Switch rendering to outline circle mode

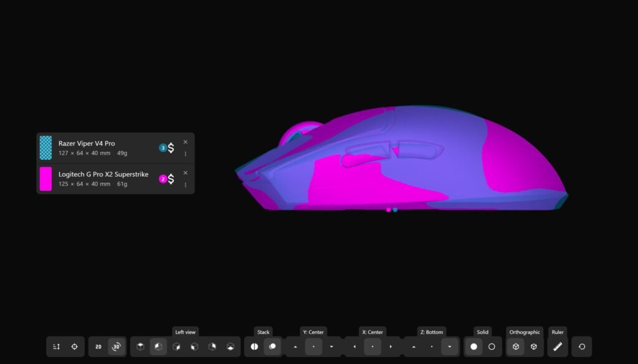pos(492,347)
